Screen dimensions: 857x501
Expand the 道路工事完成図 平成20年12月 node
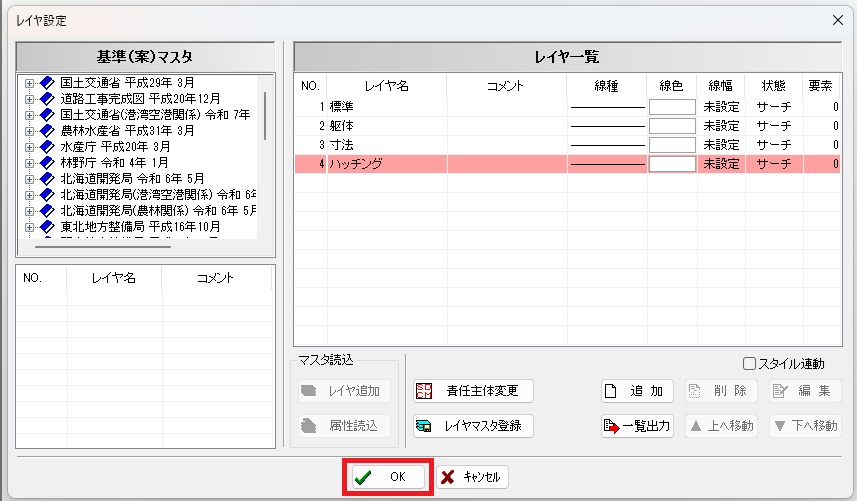[x=29, y=99]
